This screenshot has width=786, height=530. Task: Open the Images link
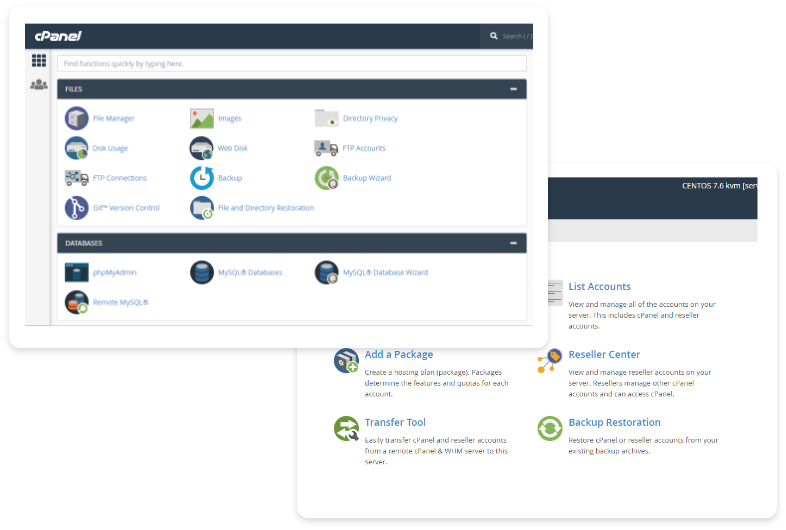[x=230, y=118]
